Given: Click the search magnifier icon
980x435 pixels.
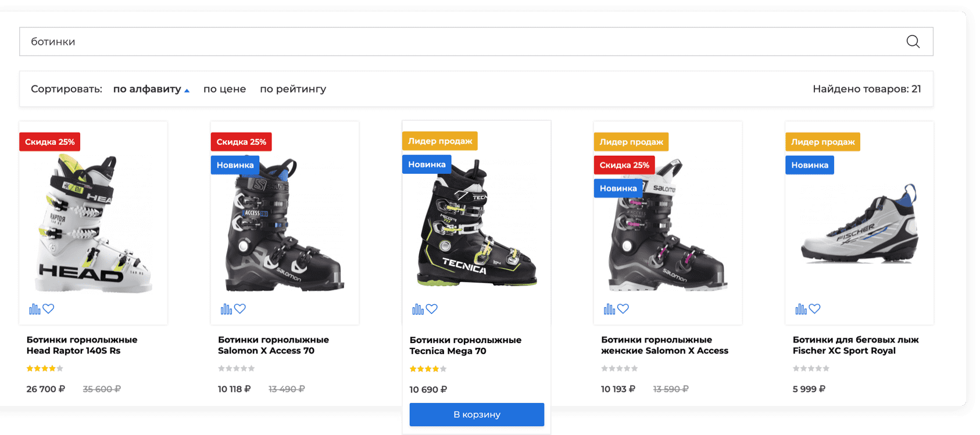Looking at the screenshot, I should coord(913,42).
